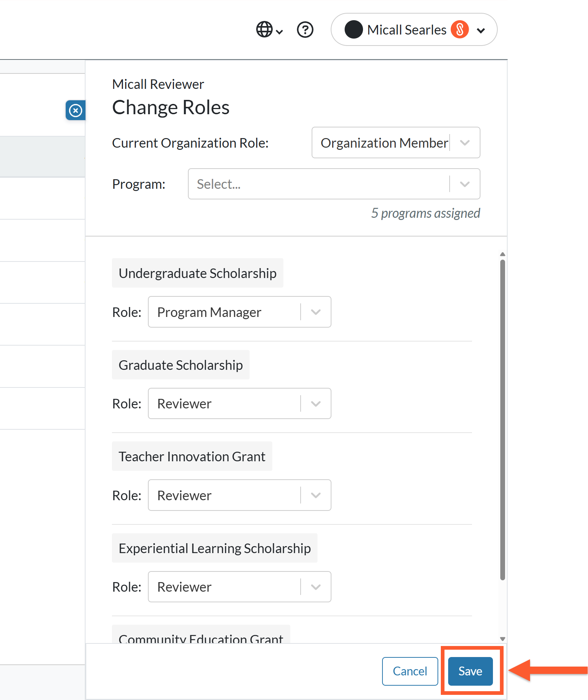Close the panel with blue X icon
Screen dimensions: 588x700
[76, 110]
